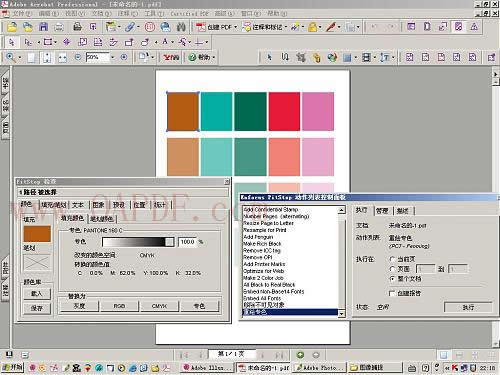Open the zoom percentage dropdown arrow
Screen dimensions: 500x375
point(112,57)
